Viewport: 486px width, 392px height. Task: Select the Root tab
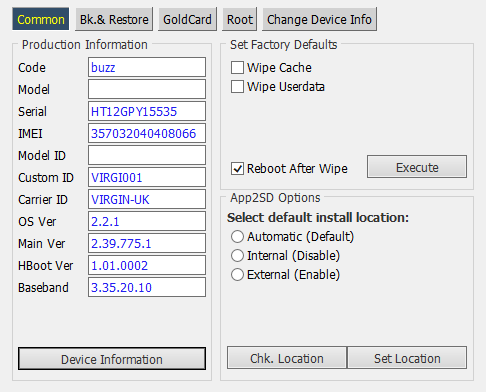[x=240, y=19]
